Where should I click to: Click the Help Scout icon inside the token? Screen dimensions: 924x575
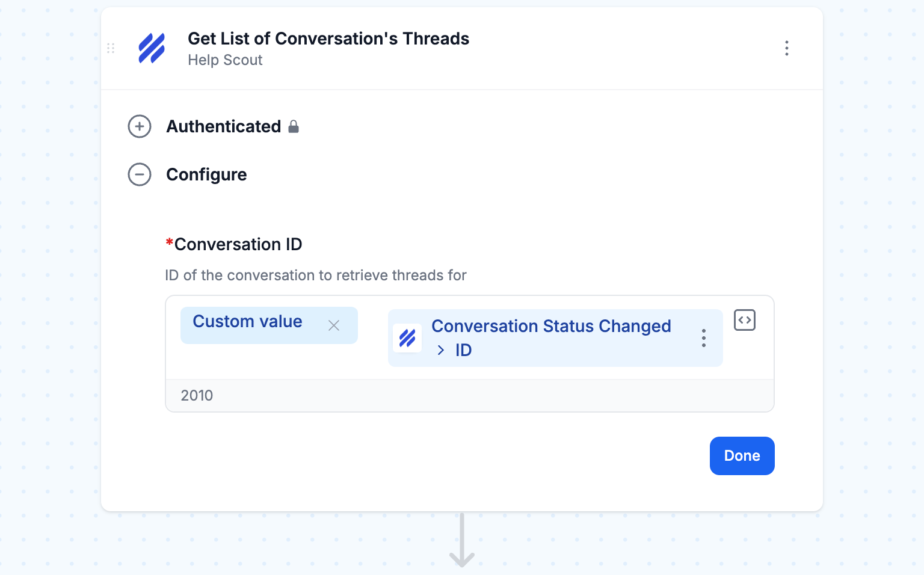(x=407, y=338)
